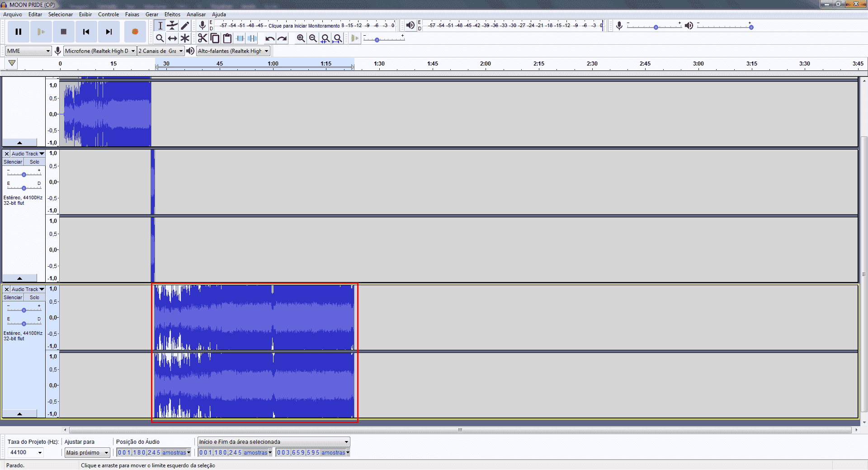Image resolution: width=868 pixels, height=470 pixels.
Task: Skip to end of project
Action: tap(109, 32)
